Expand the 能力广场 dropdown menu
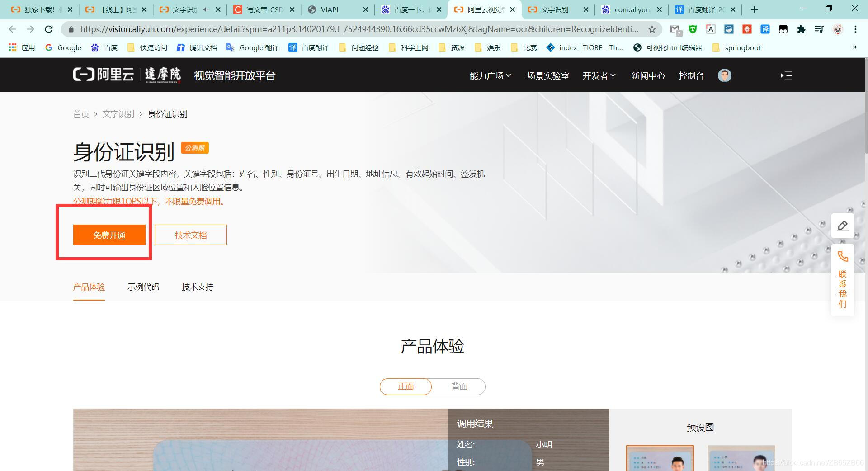The width and height of the screenshot is (868, 471). pyautogui.click(x=491, y=75)
